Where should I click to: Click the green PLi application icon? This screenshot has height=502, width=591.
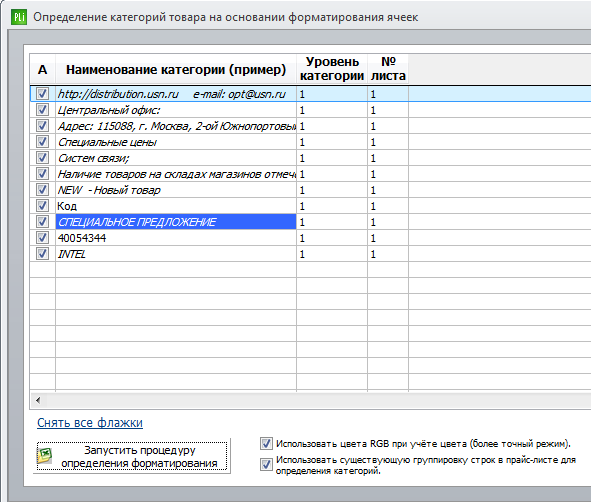(19, 17)
